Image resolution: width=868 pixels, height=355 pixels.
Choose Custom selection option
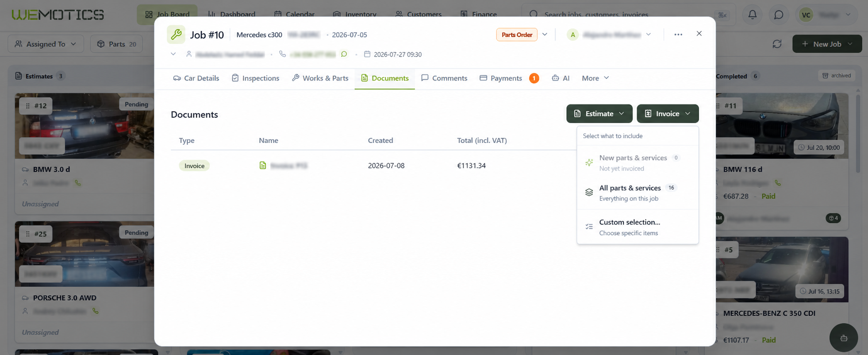point(638,227)
